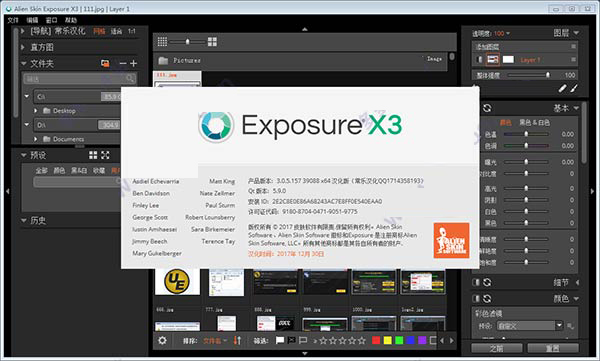Collapse the 图层 layers panel arrow
The height and width of the screenshot is (361, 600).
point(576,33)
